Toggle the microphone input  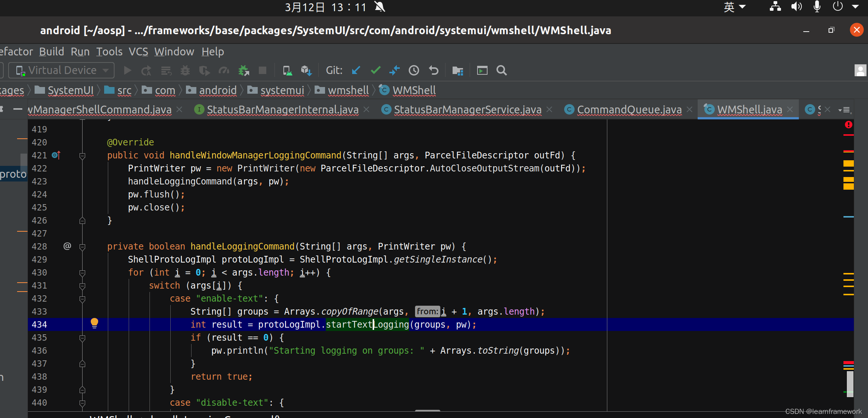(x=817, y=6)
